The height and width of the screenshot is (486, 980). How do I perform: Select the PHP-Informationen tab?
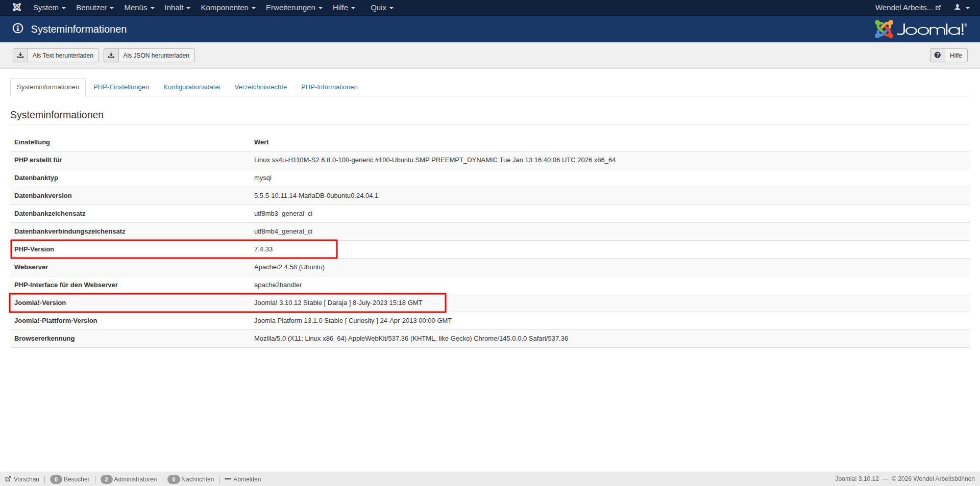click(x=329, y=87)
